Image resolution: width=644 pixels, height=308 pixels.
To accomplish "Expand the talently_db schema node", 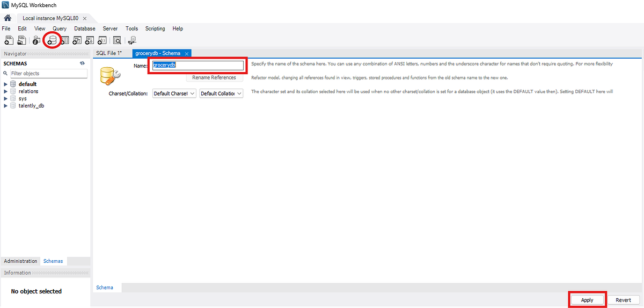I will pyautogui.click(x=6, y=106).
